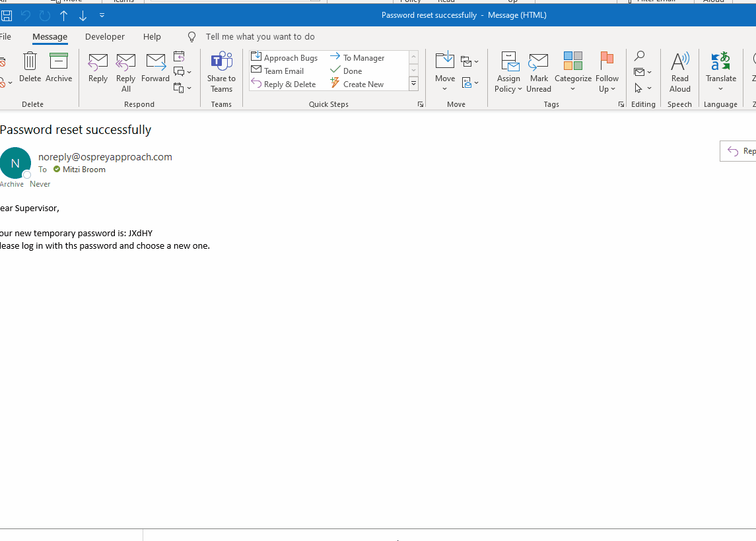Choose Reply All in the Respond group

[x=126, y=73]
